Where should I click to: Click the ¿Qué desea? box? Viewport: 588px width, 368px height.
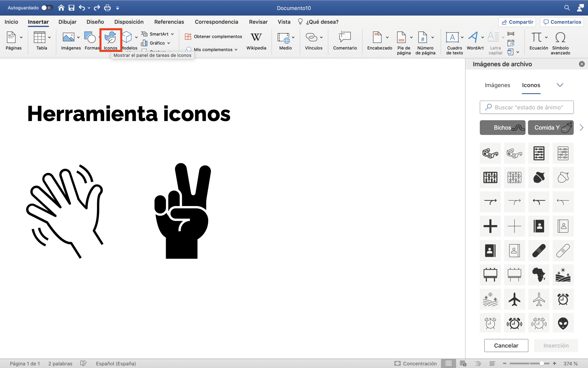[319, 22]
